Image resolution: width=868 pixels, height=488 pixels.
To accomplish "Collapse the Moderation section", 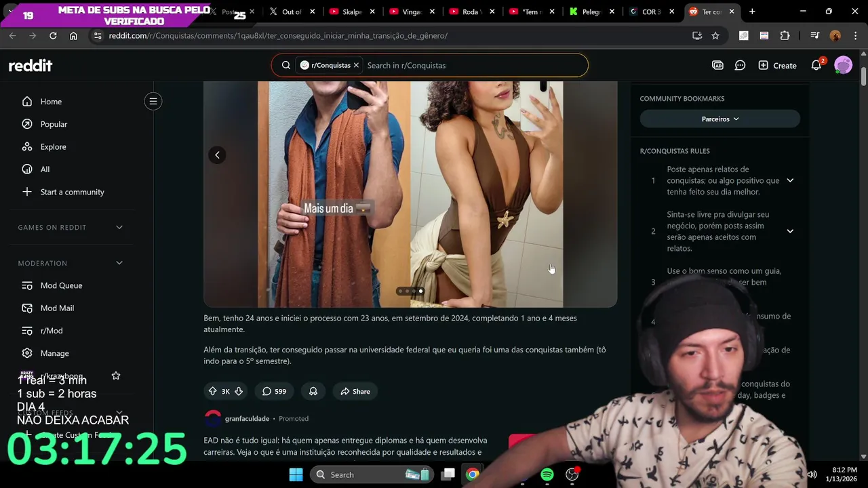I will click(x=119, y=263).
